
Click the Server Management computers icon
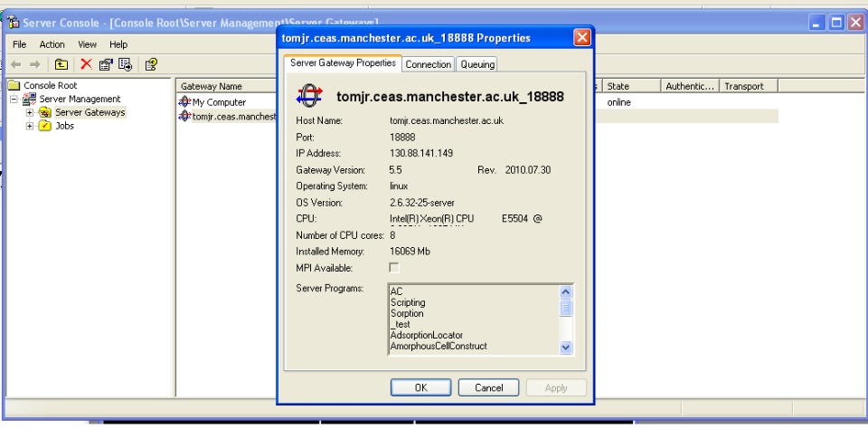click(29, 100)
